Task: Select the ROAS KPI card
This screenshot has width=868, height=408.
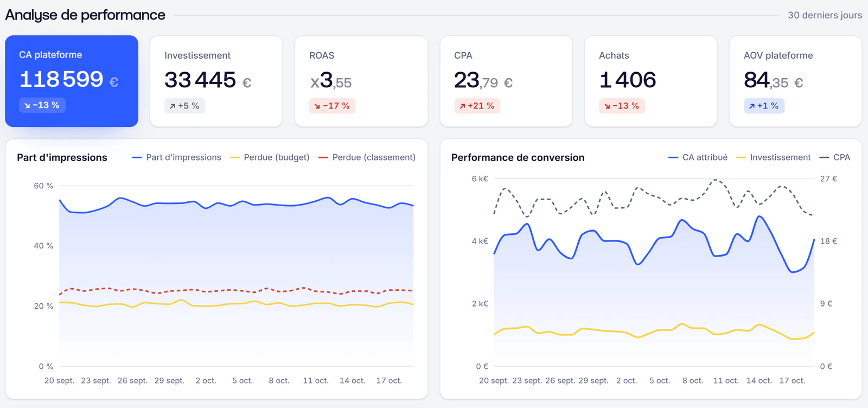Action: [x=361, y=81]
